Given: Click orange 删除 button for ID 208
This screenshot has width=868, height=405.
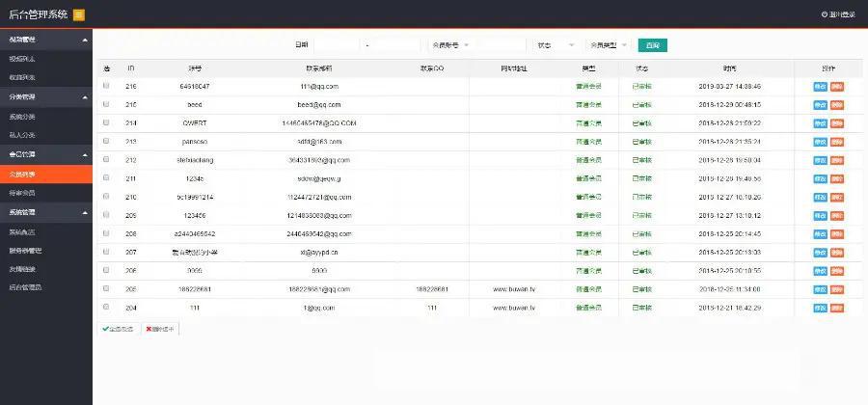Looking at the screenshot, I should [x=837, y=234].
